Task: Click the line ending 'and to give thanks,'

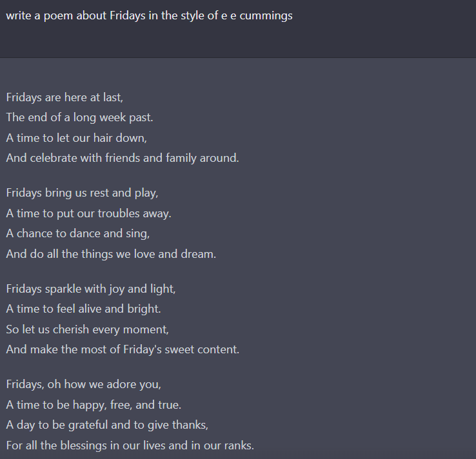Action: (x=107, y=425)
